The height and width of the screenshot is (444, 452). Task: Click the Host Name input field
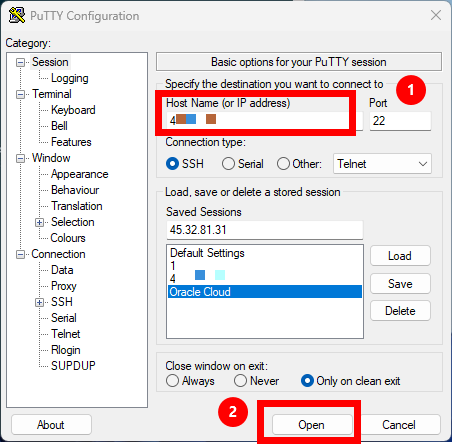265,120
